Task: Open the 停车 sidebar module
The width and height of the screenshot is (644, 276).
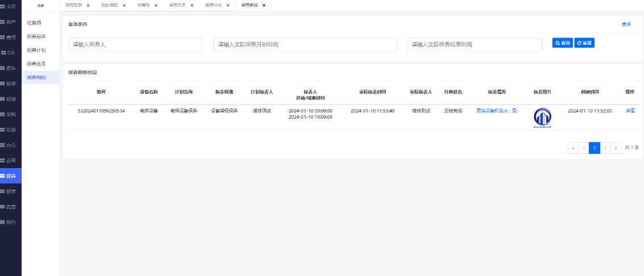Action: tap(10, 68)
